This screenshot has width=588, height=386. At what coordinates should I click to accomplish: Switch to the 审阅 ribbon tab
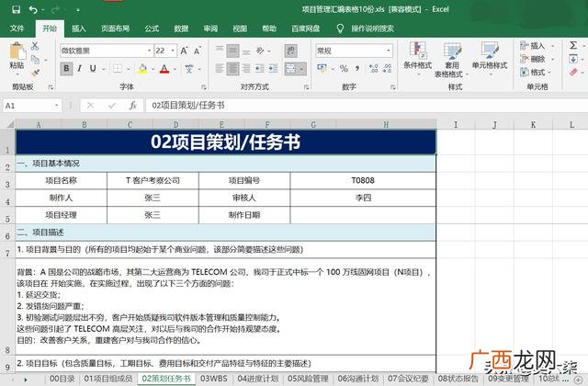pyautogui.click(x=210, y=28)
